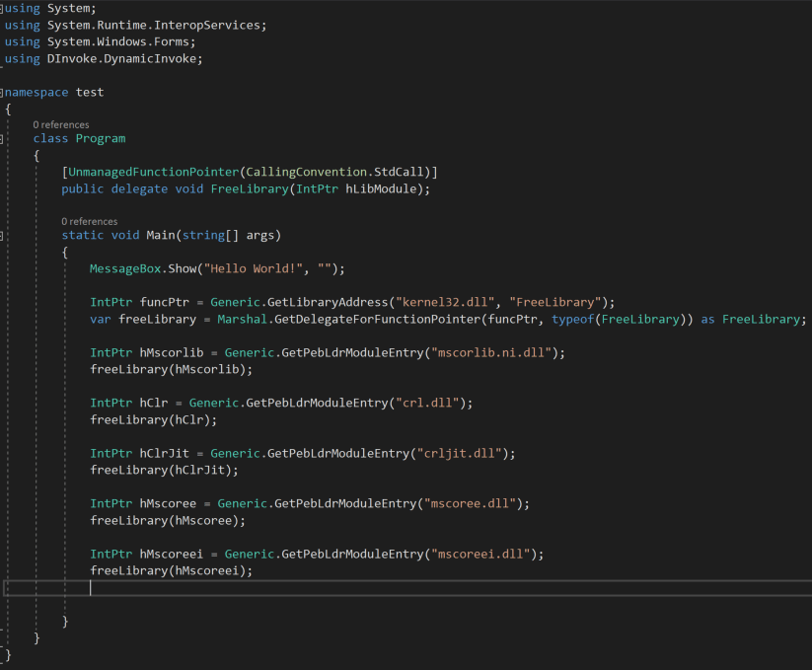The image size is (812, 670).
Task: Click the "crljit.dll" string literal
Action: (463, 453)
